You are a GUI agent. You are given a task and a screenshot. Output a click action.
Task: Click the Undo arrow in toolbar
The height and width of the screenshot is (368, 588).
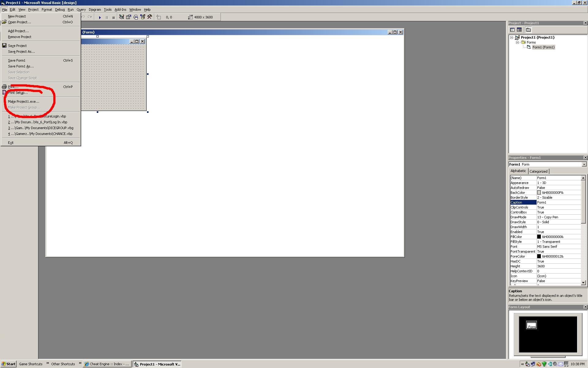83,17
